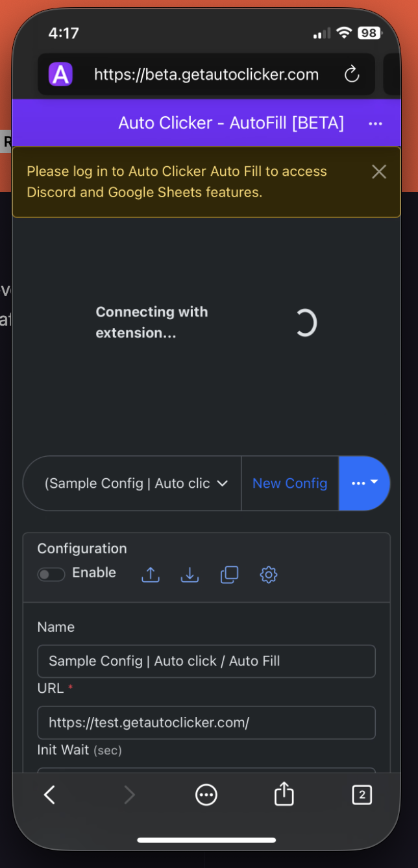Click the export configuration upload icon
The width and height of the screenshot is (418, 868).
click(151, 575)
